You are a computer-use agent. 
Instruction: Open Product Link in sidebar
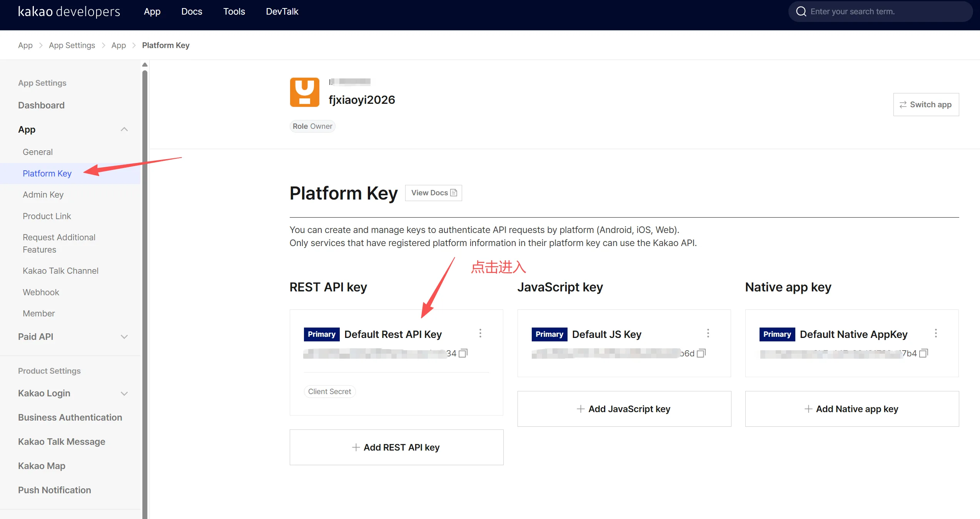point(47,216)
